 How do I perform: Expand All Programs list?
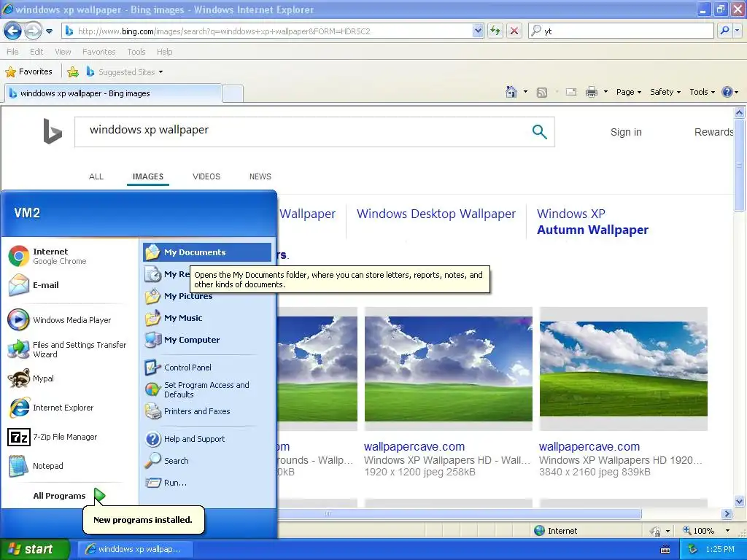pyautogui.click(x=69, y=496)
